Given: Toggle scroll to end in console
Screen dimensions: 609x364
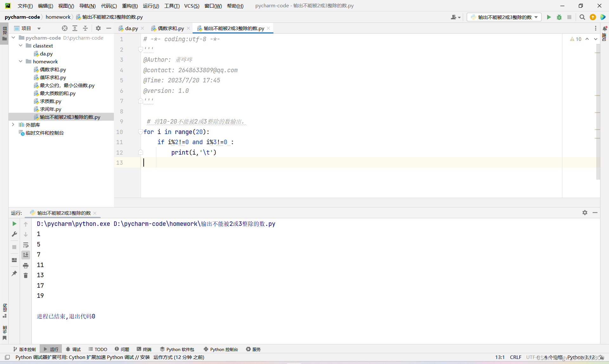Looking at the screenshot, I should tap(26, 255).
